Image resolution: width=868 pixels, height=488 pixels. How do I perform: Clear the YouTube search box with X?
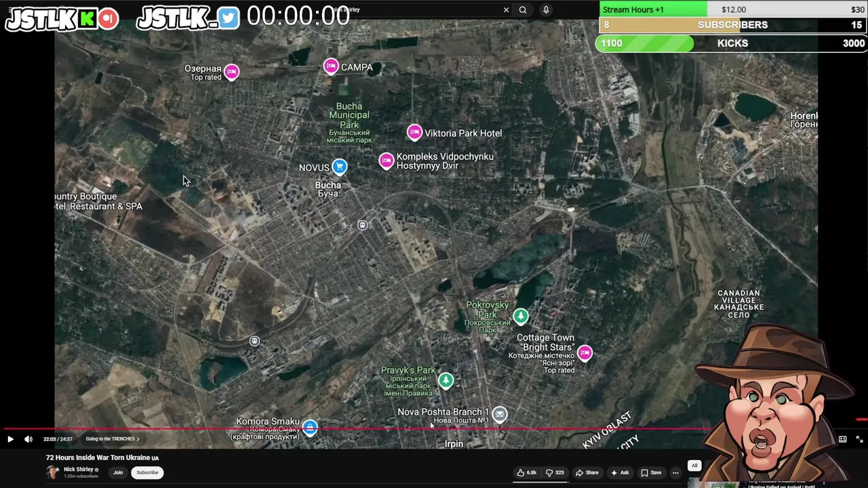pos(506,9)
